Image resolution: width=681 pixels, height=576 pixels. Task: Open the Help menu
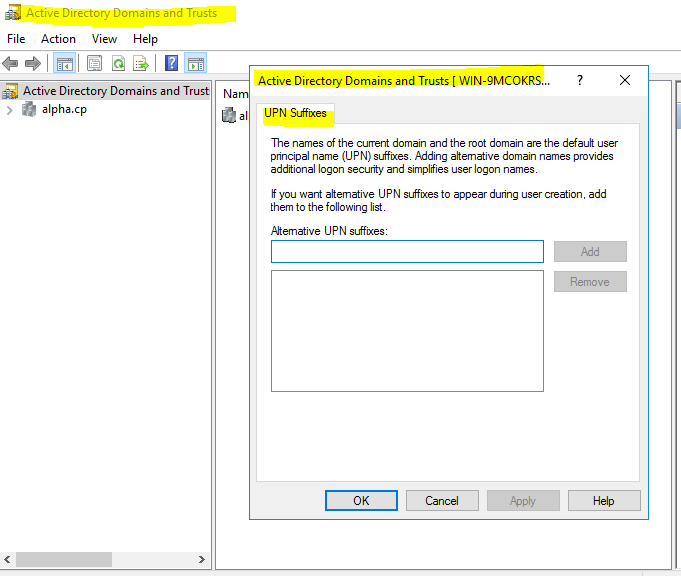tap(145, 39)
